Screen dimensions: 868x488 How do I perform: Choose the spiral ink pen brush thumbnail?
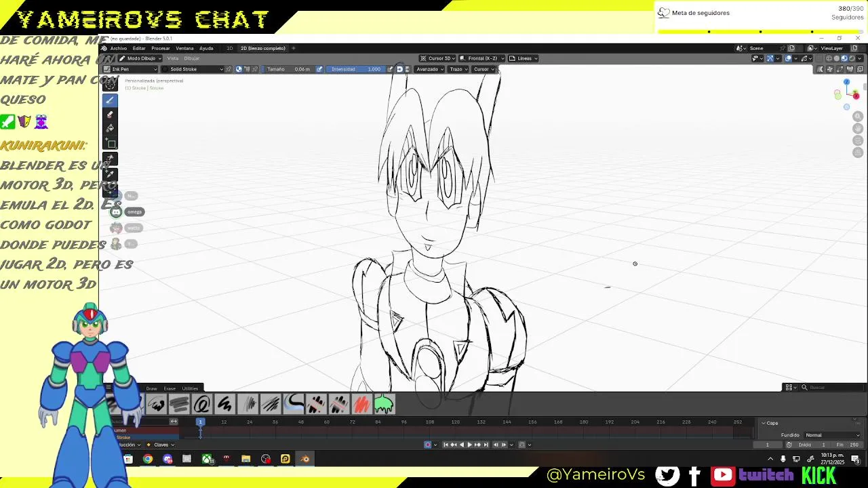pos(201,405)
